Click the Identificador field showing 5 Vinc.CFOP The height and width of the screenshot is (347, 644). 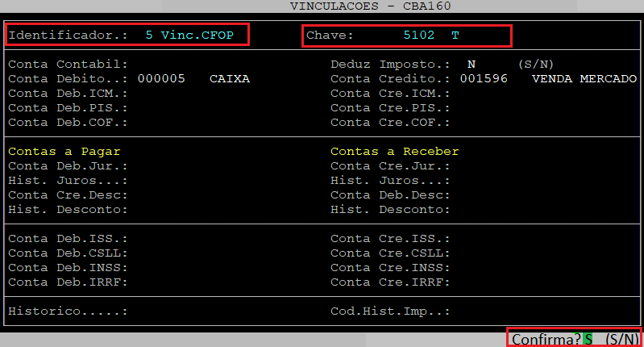coord(189,36)
